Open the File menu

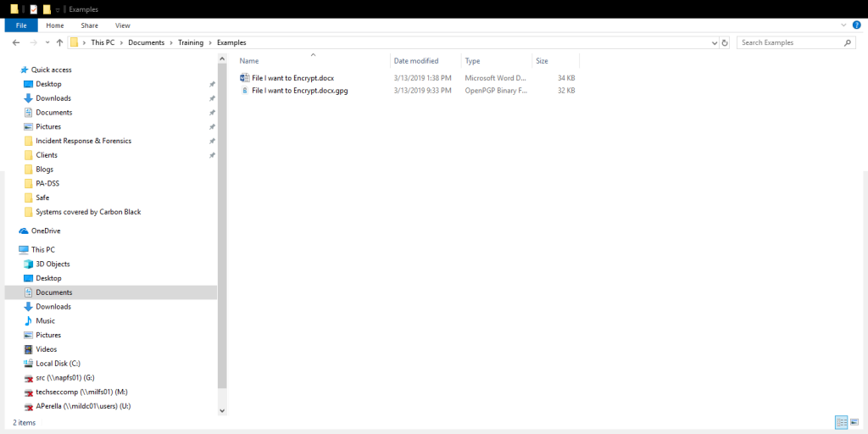(x=21, y=25)
